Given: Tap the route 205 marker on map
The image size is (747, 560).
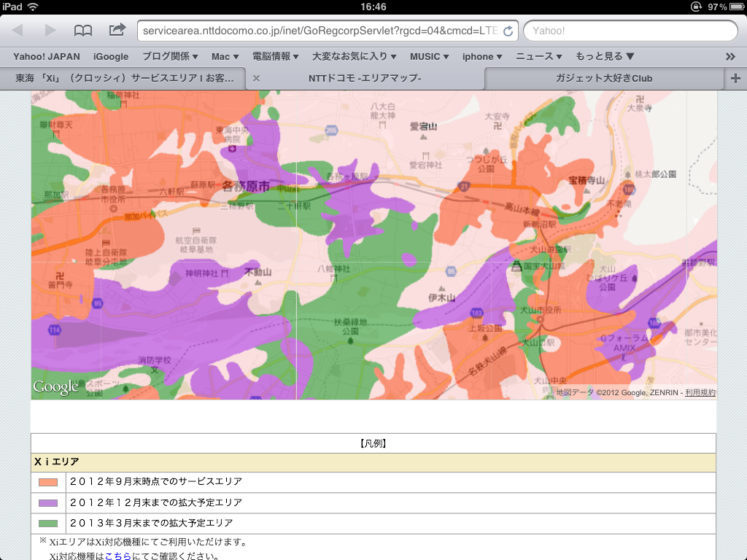Looking at the screenshot, I should point(331,130).
